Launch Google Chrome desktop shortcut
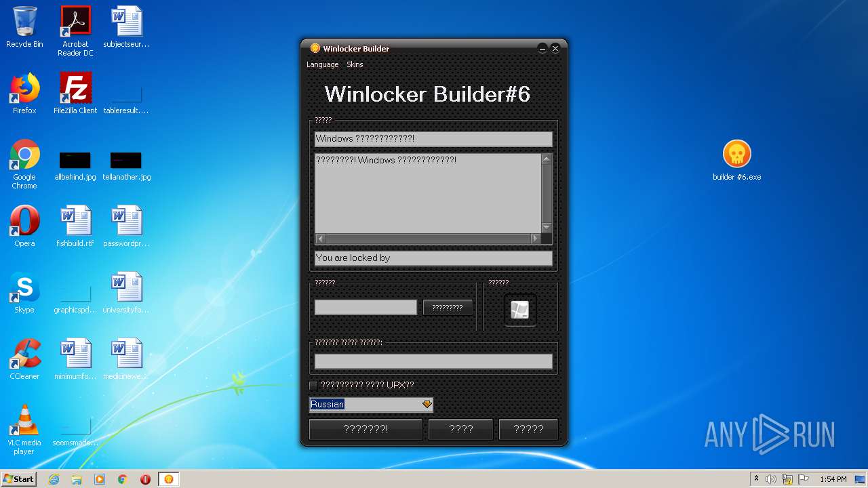The width and height of the screenshot is (868, 488). click(24, 164)
